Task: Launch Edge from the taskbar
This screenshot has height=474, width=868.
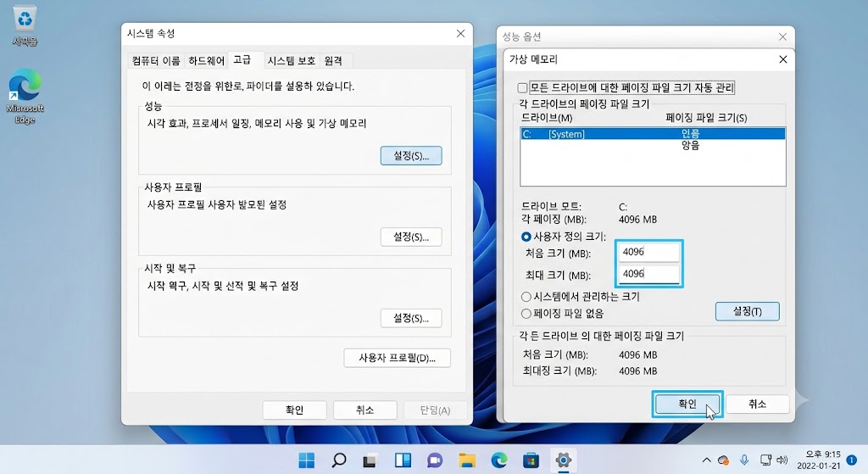Action: pos(498,460)
